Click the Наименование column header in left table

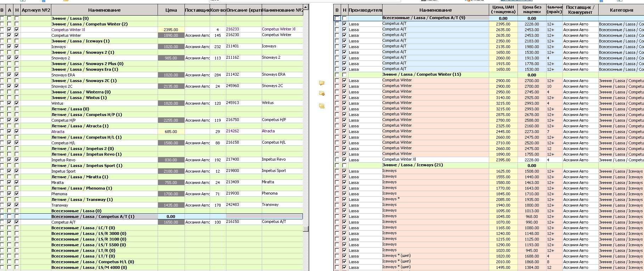(104, 10)
